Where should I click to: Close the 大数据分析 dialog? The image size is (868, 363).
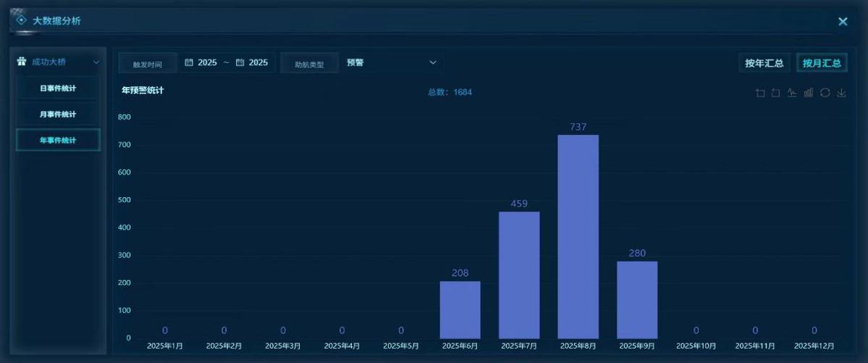(x=843, y=22)
